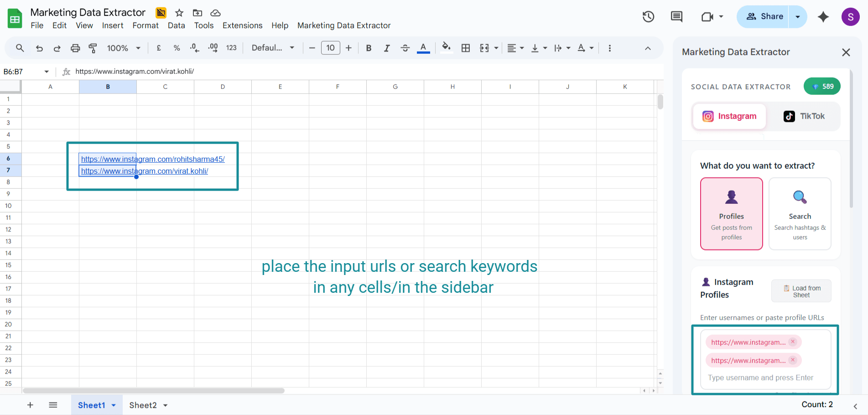The width and height of the screenshot is (868, 415).
Task: Open the font family dropdown
Action: (x=273, y=48)
